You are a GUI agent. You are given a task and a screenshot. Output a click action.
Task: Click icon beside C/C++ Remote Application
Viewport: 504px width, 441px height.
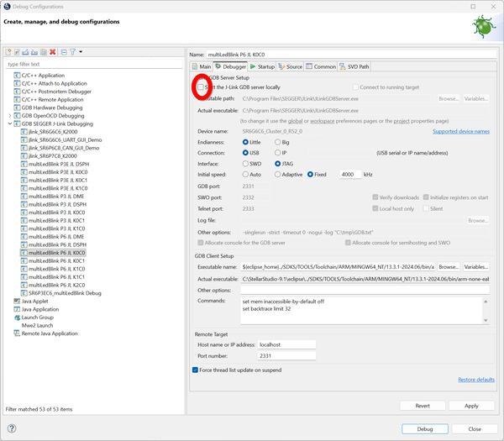(x=17, y=99)
